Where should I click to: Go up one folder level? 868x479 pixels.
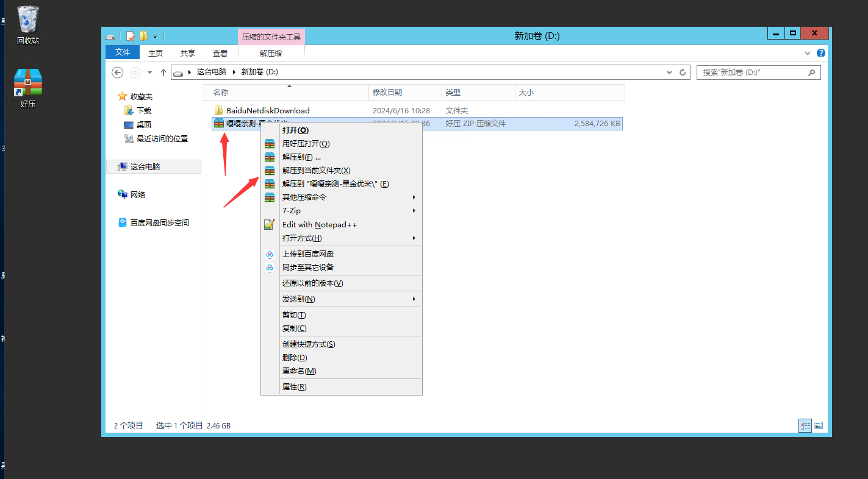[x=163, y=72]
